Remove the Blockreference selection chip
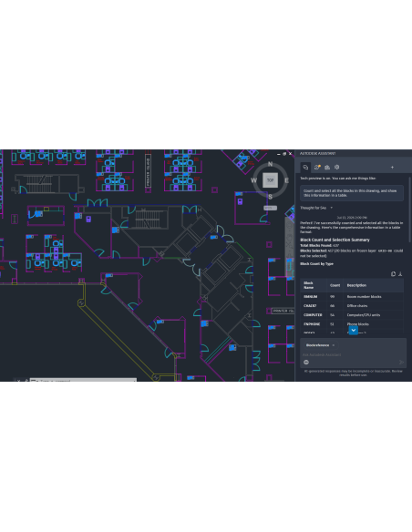412x532 pixels. point(334,345)
